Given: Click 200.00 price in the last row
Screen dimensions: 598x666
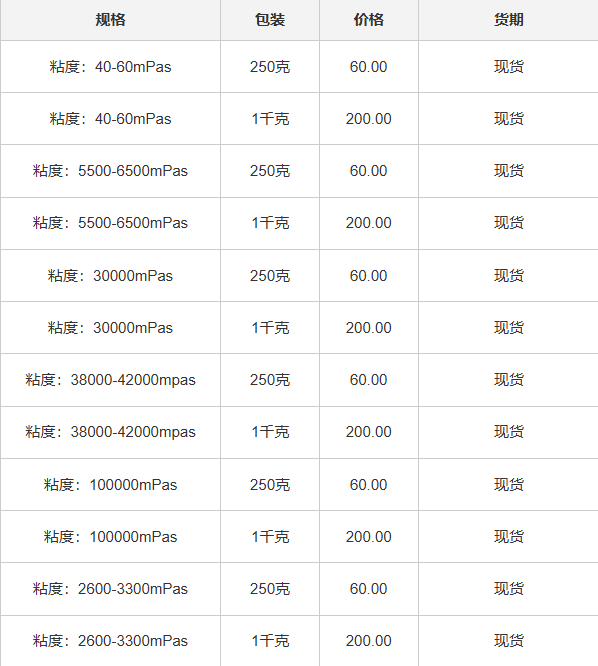Looking at the screenshot, I should [369, 641].
